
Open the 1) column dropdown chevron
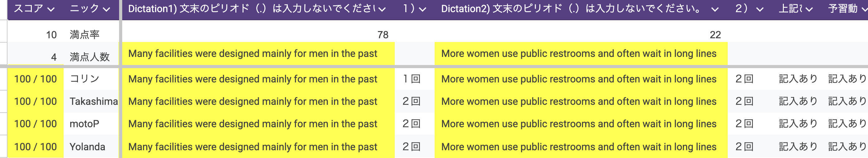pos(422,9)
